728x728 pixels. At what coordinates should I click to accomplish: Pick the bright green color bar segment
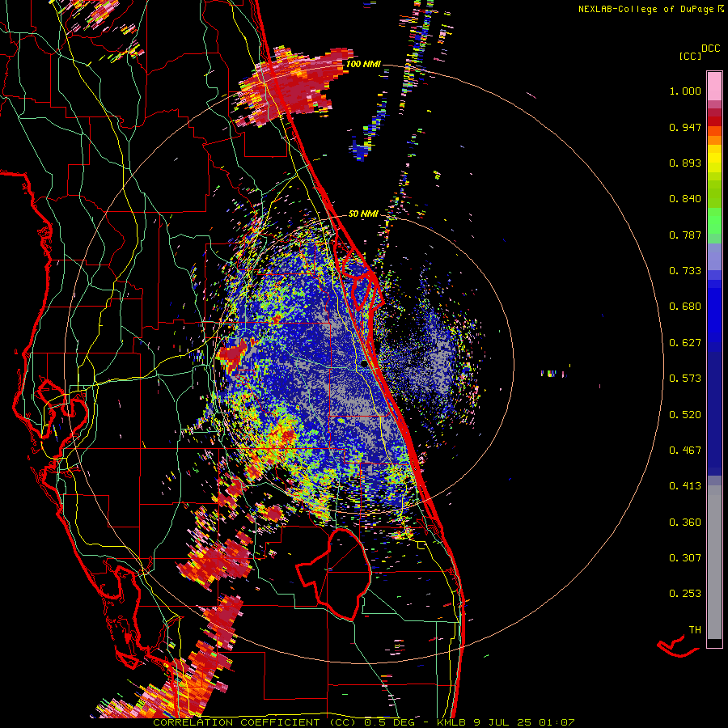714,221
